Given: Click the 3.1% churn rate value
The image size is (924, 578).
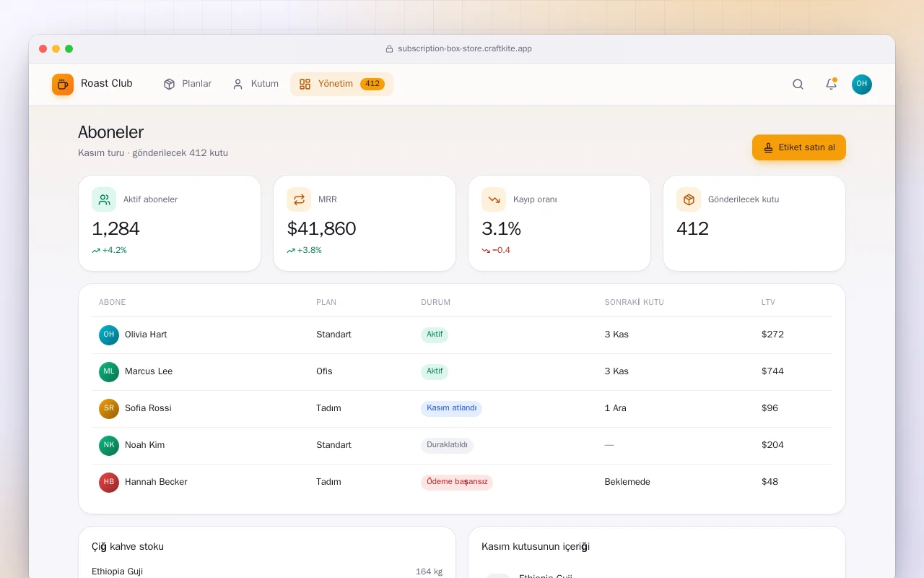Looking at the screenshot, I should point(501,229).
